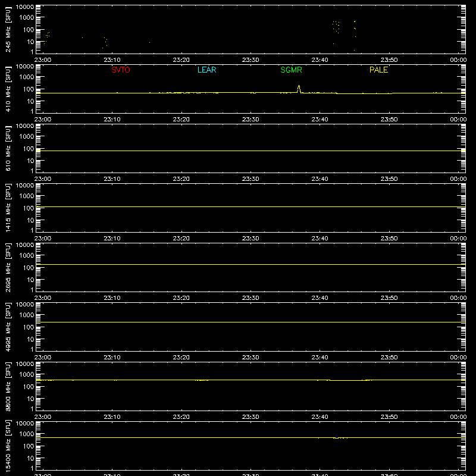Click the dot cluster near 23:09 in 245 MHz plot
The width and height of the screenshot is (476, 476).
pyautogui.click(x=105, y=42)
